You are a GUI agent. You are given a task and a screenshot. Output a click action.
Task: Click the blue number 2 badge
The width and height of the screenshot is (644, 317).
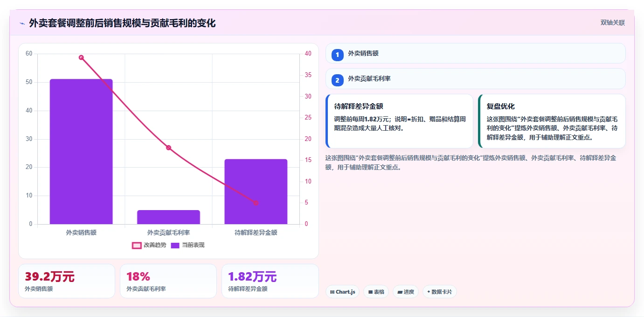click(x=338, y=80)
